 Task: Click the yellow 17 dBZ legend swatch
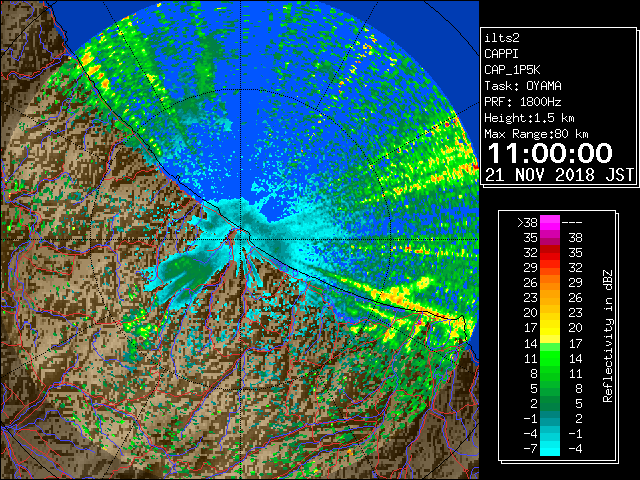pyautogui.click(x=550, y=328)
